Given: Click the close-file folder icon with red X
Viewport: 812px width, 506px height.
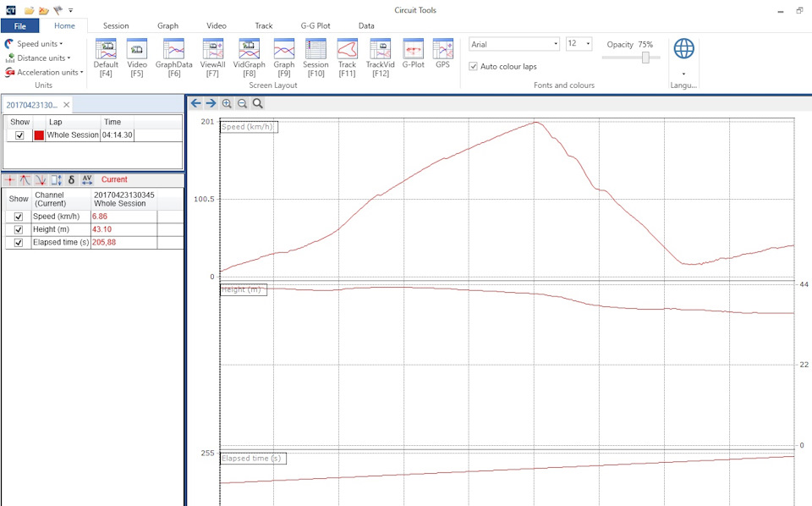Looking at the screenshot, I should tap(43, 10).
